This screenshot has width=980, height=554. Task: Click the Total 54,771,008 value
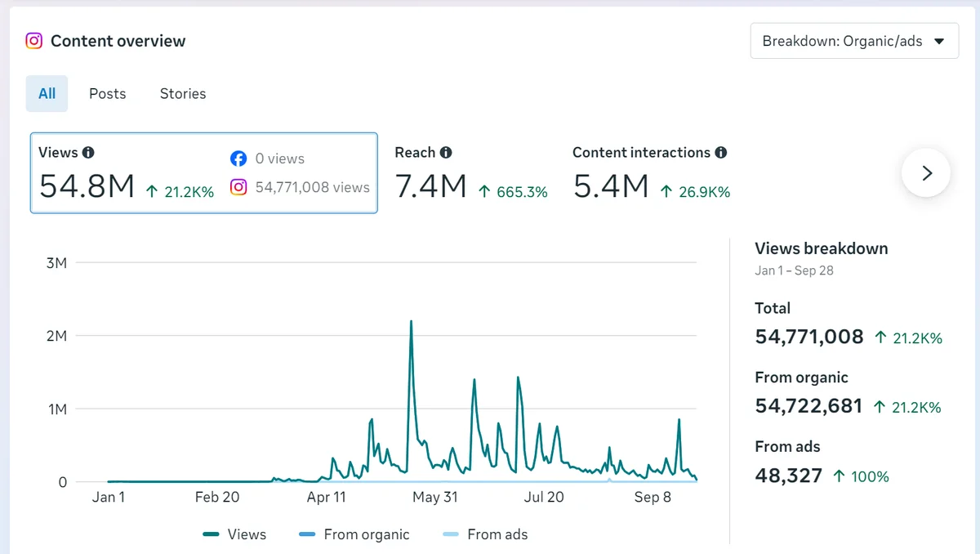[x=809, y=337]
